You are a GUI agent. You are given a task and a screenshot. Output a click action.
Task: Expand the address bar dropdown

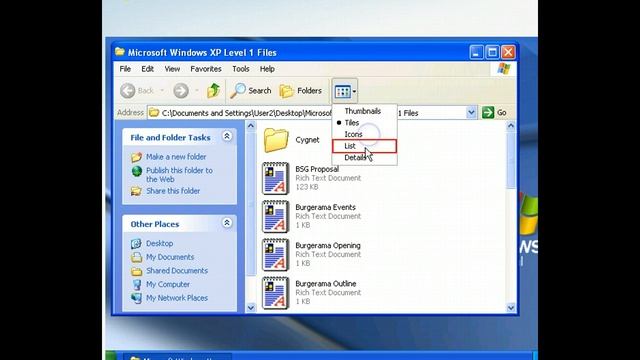coord(471,113)
